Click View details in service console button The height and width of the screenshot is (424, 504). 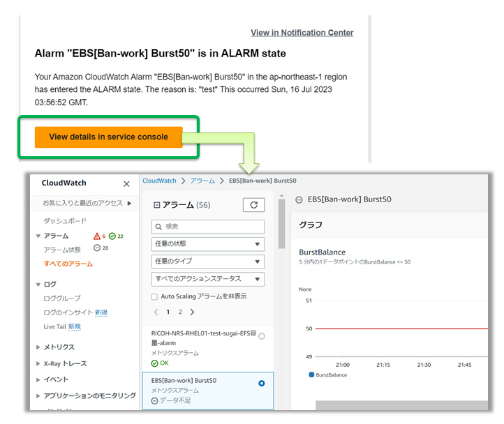click(x=109, y=137)
